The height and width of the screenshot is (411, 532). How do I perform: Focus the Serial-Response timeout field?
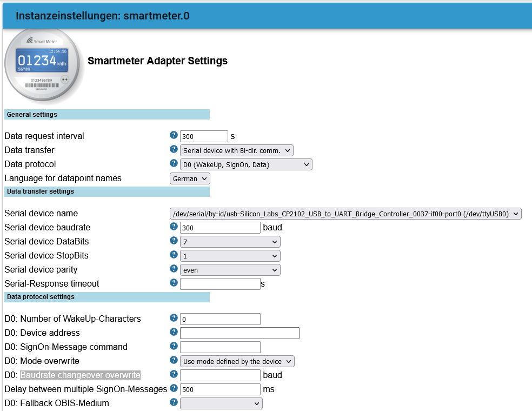tap(220, 284)
